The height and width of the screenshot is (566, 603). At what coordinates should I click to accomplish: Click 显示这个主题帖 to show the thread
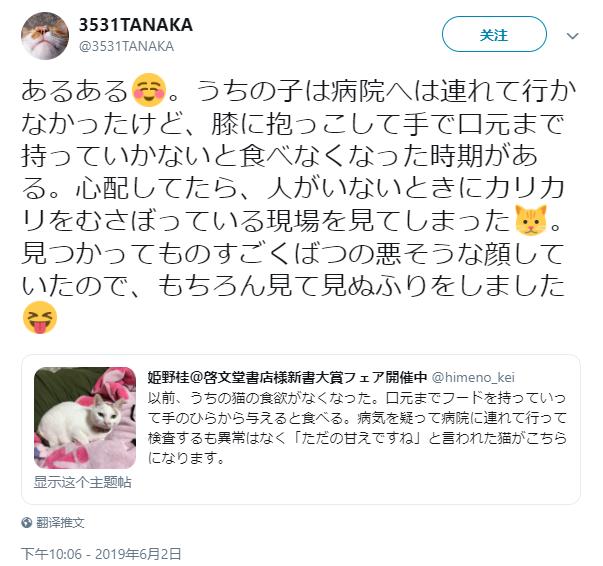[x=83, y=482]
